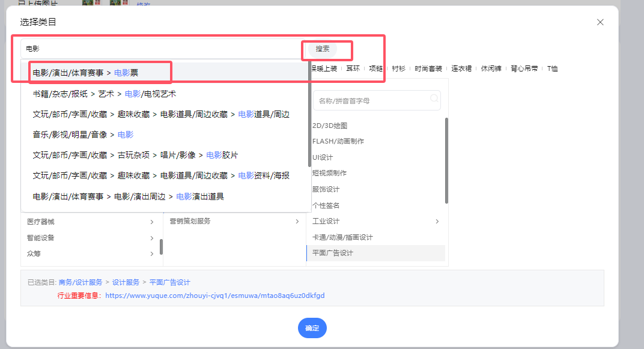This screenshot has height=349, width=644.
Task: Click the magnifier icon in the filter field
Action: (434, 98)
